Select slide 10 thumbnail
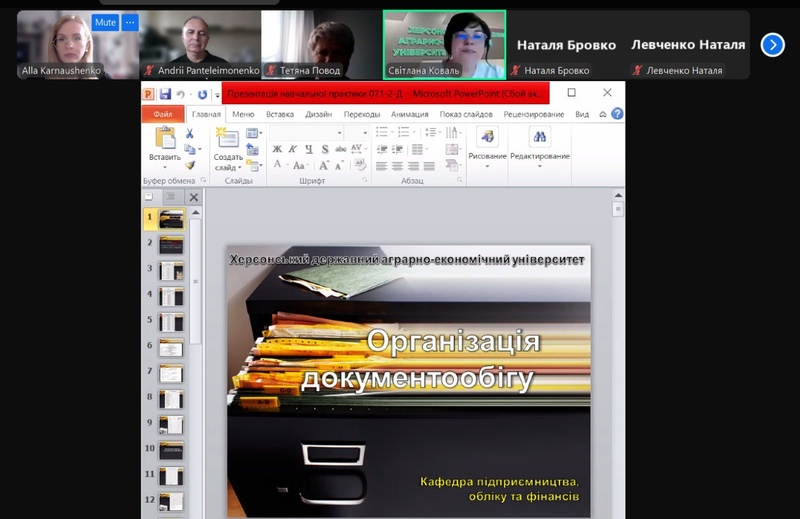 [170, 451]
